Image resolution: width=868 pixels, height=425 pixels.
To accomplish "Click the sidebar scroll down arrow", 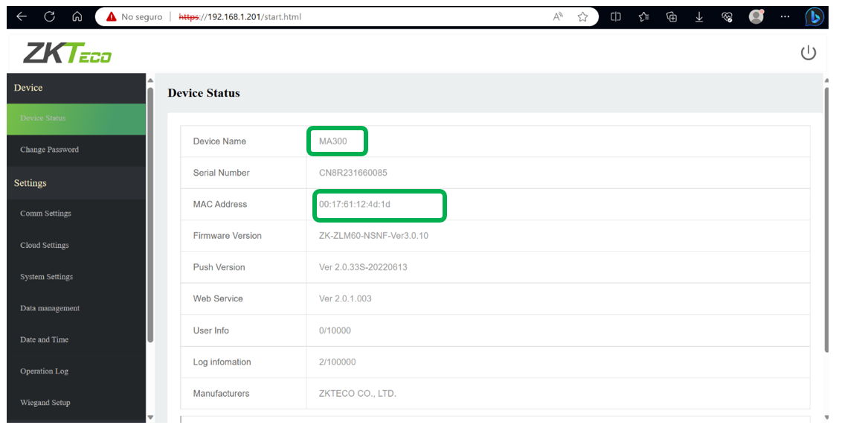I will 150,417.
